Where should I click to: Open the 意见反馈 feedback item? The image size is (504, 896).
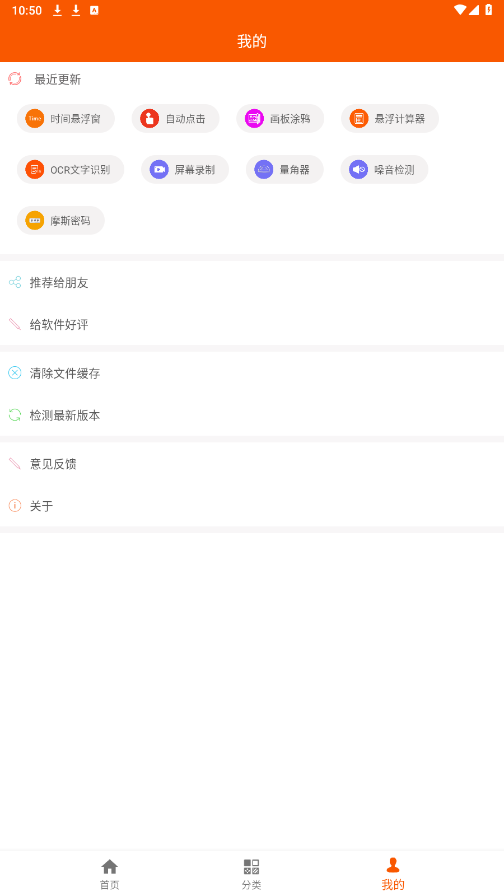click(x=252, y=464)
